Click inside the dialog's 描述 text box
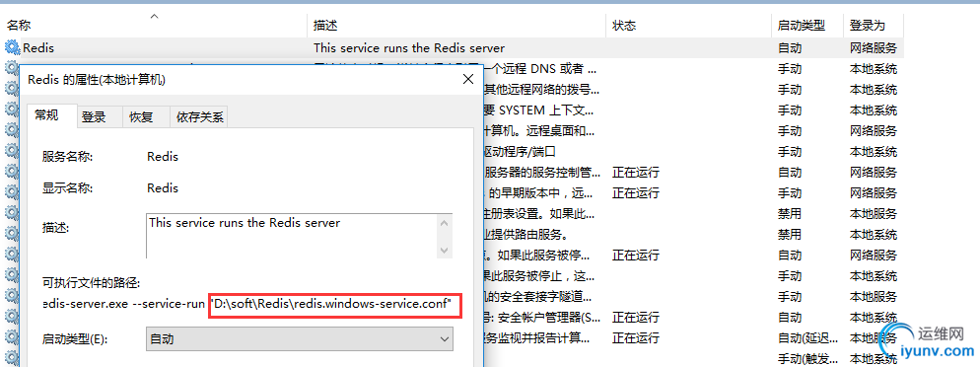Viewport: 980px width, 367px height. (292, 235)
